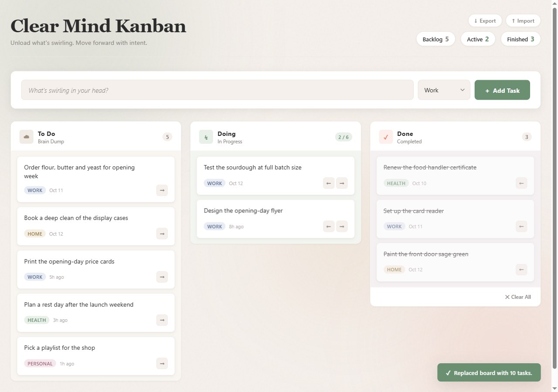
Task: Click the Add Task button
Action: pos(502,90)
